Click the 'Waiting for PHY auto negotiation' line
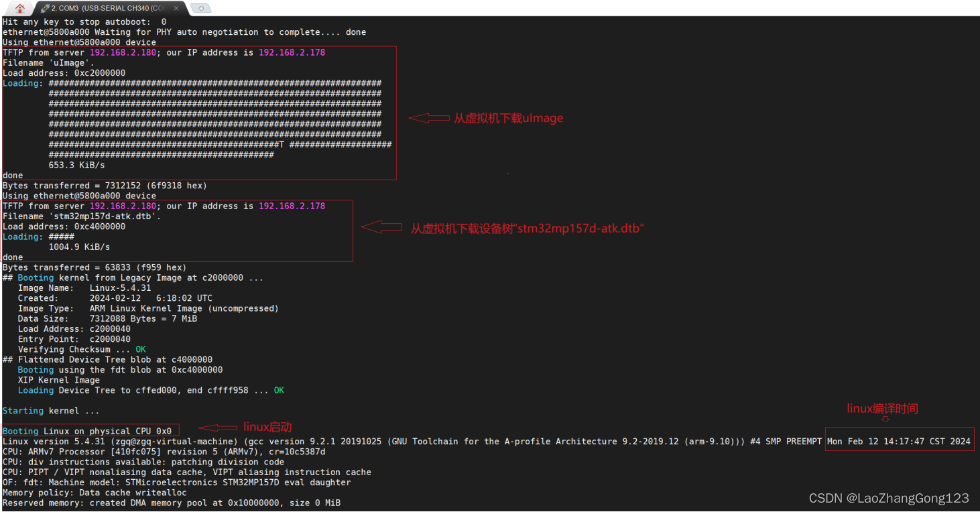The image size is (980, 512). click(184, 32)
